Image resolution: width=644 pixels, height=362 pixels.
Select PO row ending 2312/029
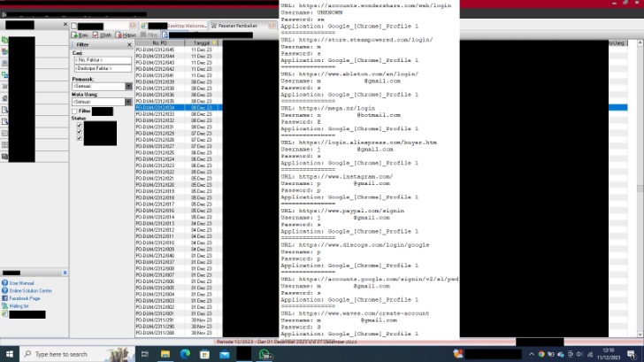tap(179, 134)
